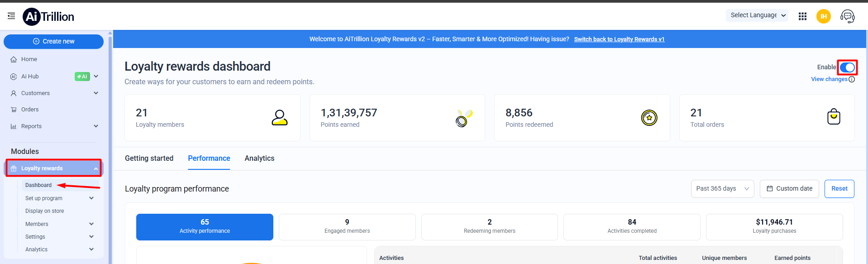
Task: Click the Orders cart icon
Action: (x=14, y=110)
